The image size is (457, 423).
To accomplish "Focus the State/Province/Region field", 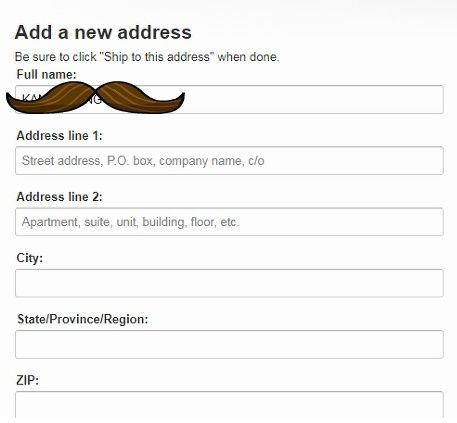I will tap(229, 344).
